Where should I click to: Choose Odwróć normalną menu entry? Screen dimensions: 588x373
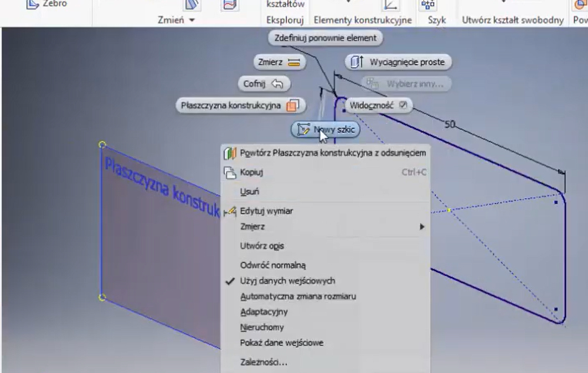(272, 265)
